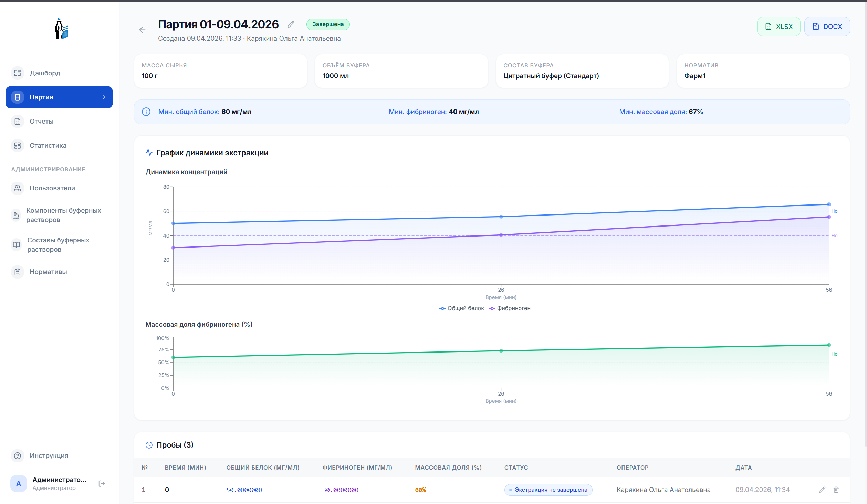Download the DOCX report

coord(827,26)
